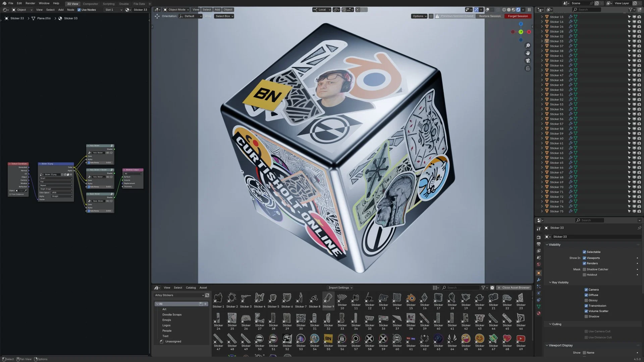Click the pan hand viewport gizmo
Screen dimensions: 644x362
[x=528, y=53]
